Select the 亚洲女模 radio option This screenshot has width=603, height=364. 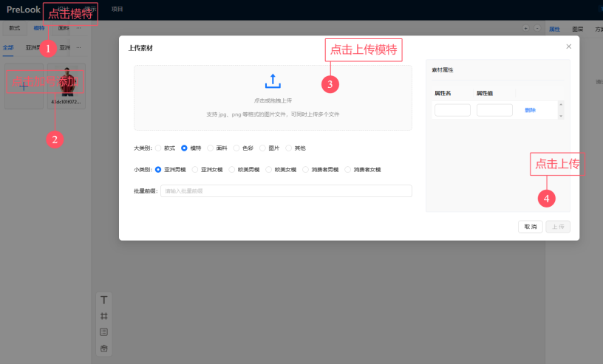point(195,170)
